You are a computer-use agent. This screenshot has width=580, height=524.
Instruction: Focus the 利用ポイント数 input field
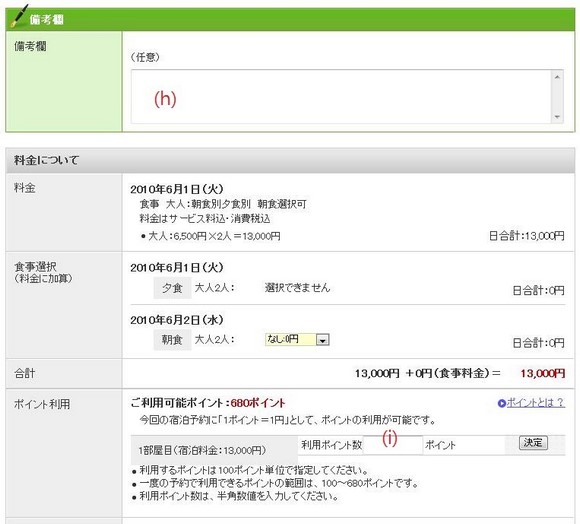click(x=393, y=445)
